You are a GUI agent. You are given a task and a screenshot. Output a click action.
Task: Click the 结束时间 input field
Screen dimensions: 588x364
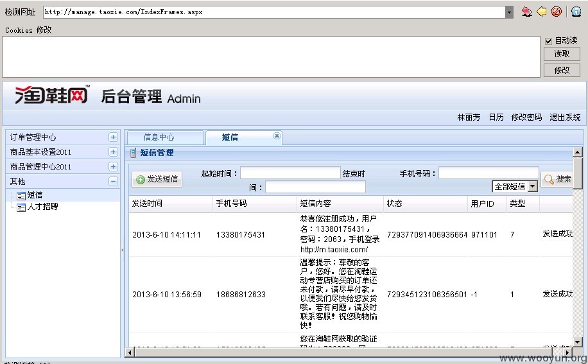tap(315, 187)
